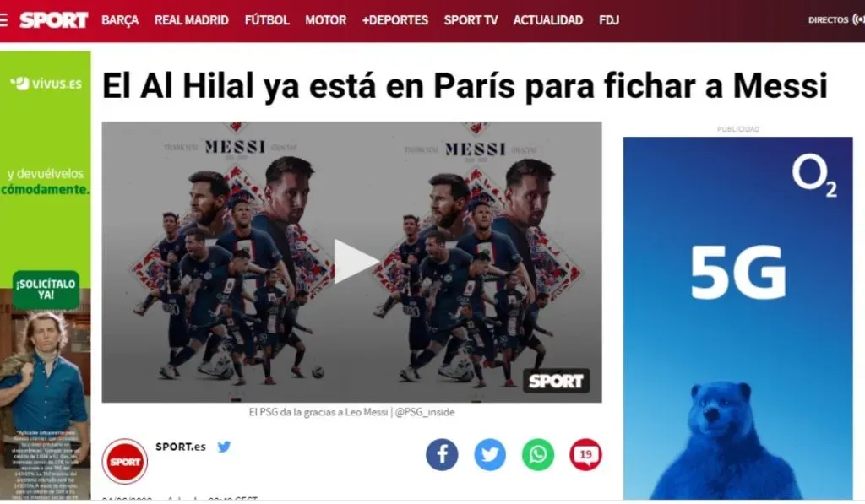The height and width of the screenshot is (504, 865).
Task: Open the 19 comments bubble icon
Action: tap(585, 455)
